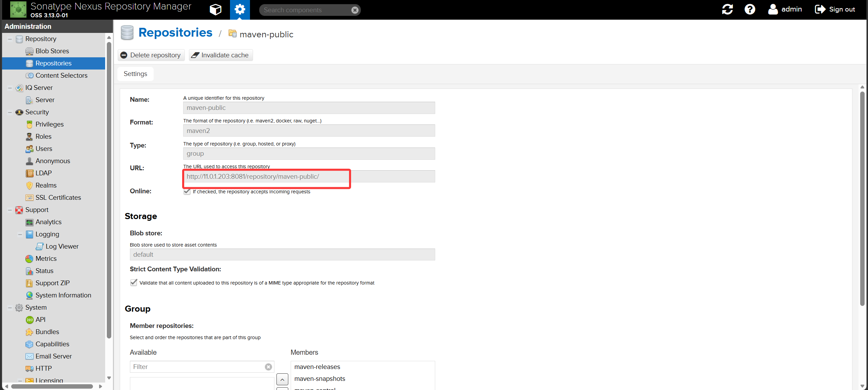
Task: Collapse the Repository tree node
Action: [x=10, y=39]
